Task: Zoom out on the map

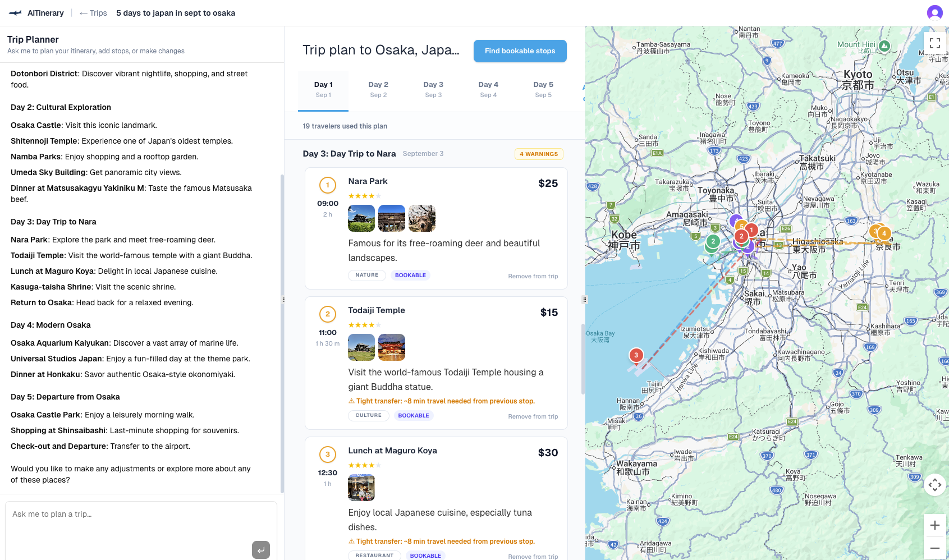Action: pyautogui.click(x=934, y=548)
